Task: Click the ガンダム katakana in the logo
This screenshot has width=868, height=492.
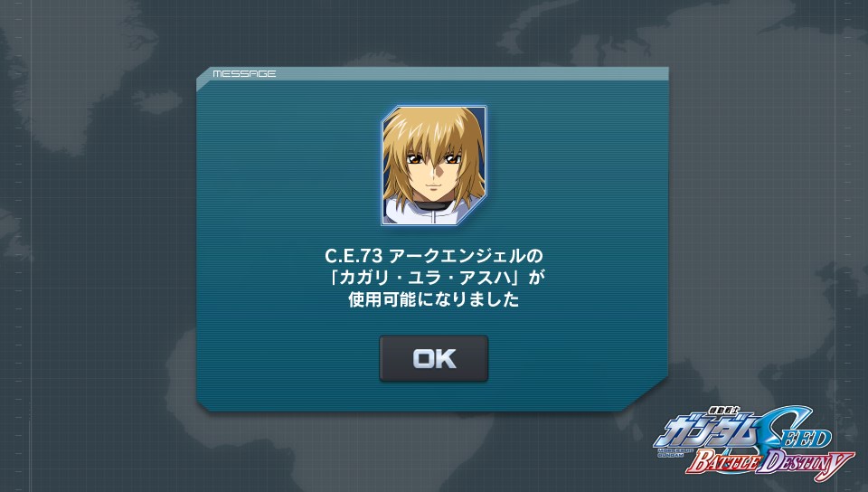Action: pyautogui.click(x=707, y=433)
